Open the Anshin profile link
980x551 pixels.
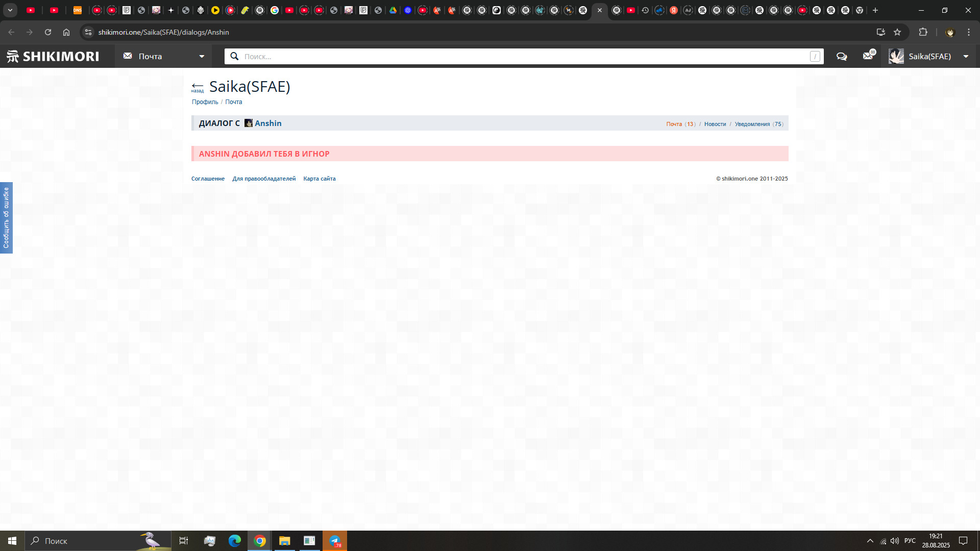coord(268,123)
